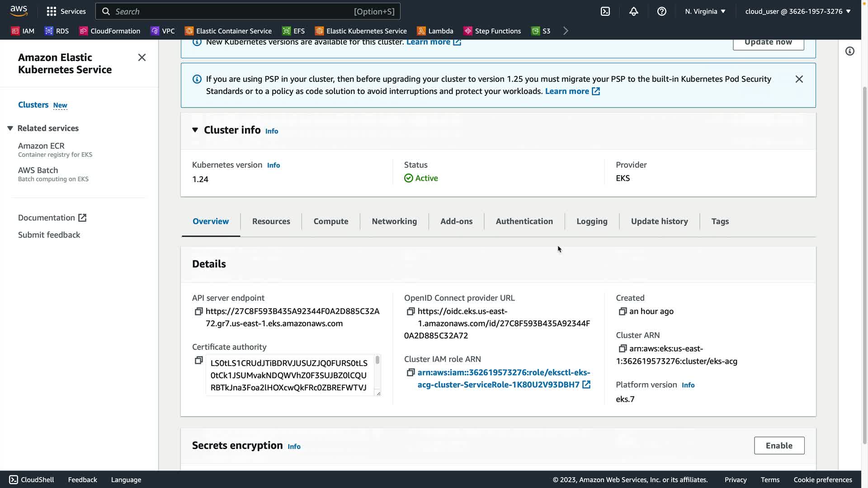Click the certificate authority text scrollbar
Viewport: 868px width, 488px height.
pos(377,360)
